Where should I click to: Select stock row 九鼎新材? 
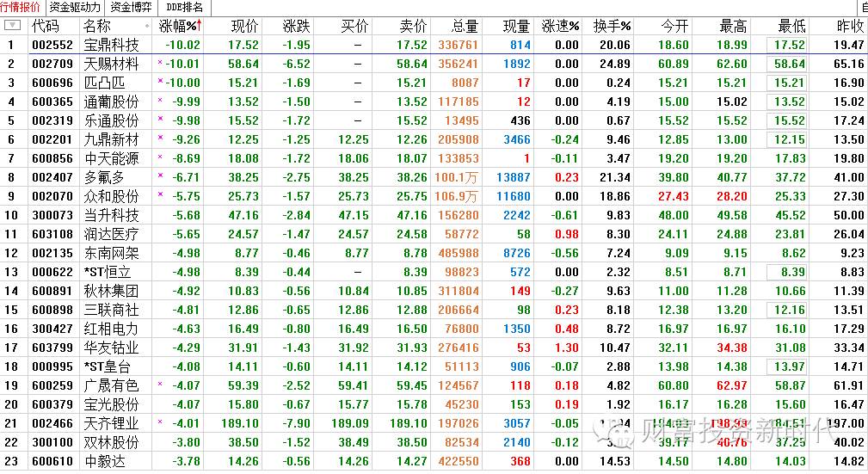tap(434, 139)
